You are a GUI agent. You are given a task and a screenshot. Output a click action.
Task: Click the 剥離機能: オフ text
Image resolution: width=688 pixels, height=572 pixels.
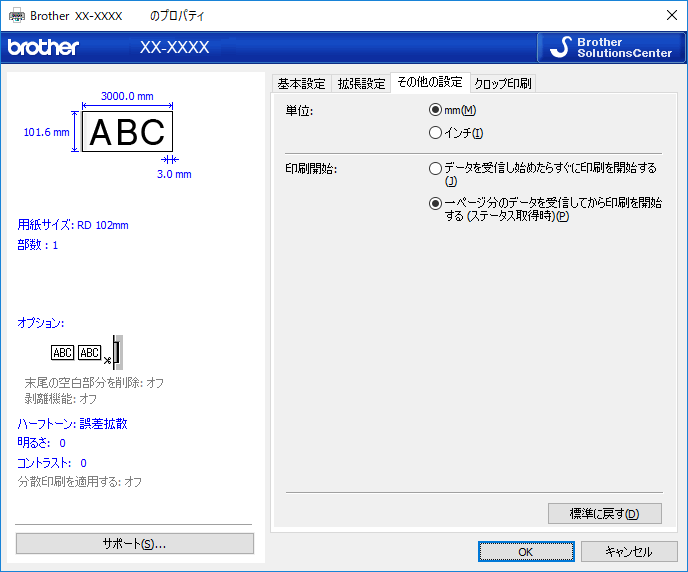[61, 399]
